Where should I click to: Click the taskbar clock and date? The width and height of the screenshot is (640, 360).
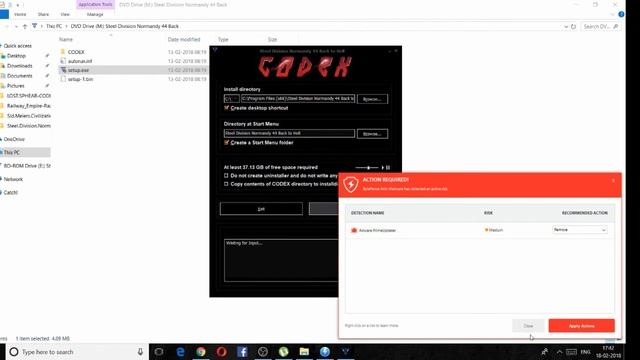tap(608, 352)
